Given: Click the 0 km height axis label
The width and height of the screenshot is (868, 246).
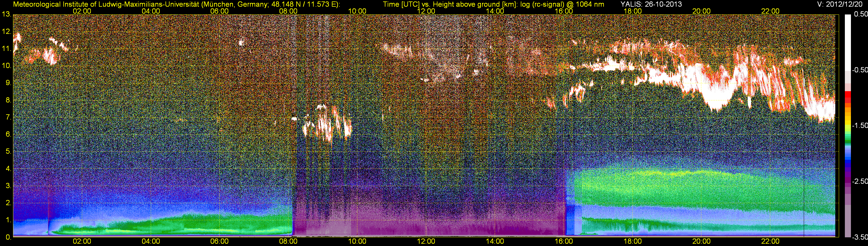Looking at the screenshot, I should point(8,237).
